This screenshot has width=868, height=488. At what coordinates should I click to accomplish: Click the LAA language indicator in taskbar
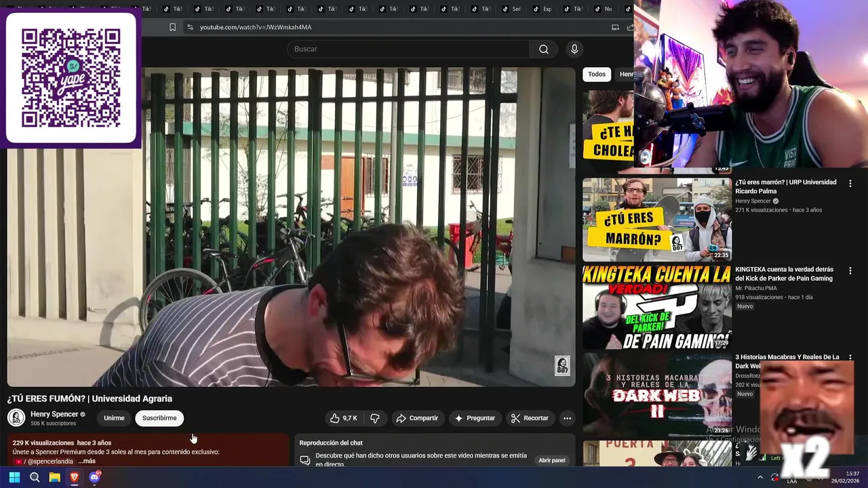792,481
